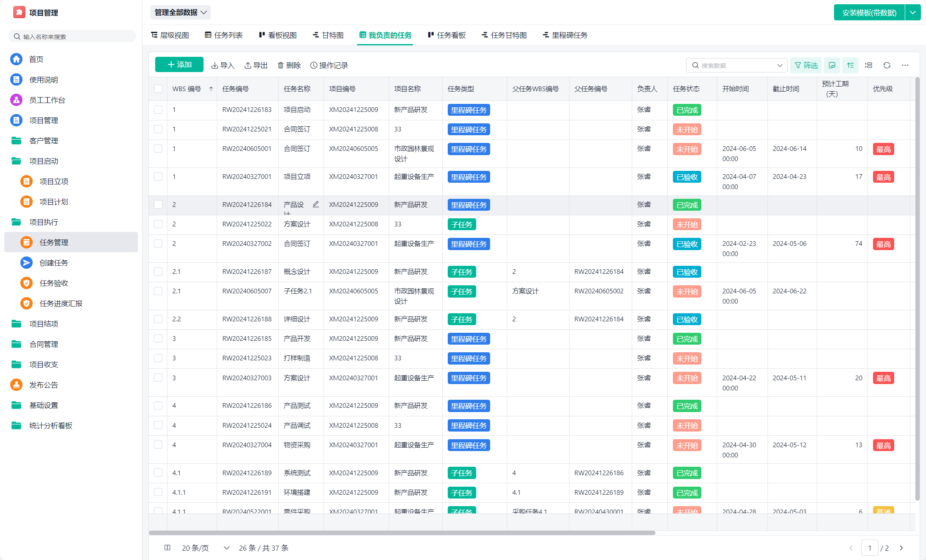Switch to the 里程碑任务 tab
The height and width of the screenshot is (560, 926).
click(x=565, y=35)
